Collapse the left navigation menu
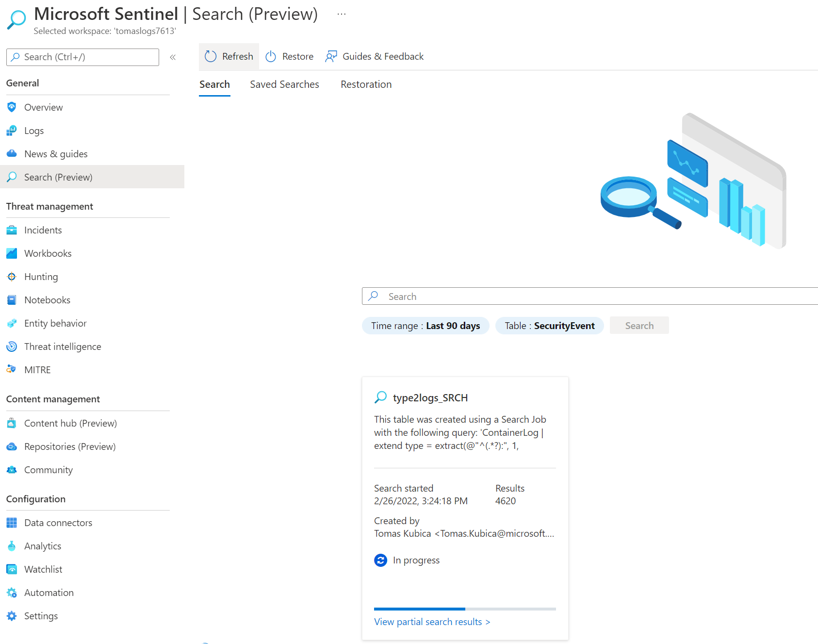This screenshot has width=818, height=644. click(173, 57)
